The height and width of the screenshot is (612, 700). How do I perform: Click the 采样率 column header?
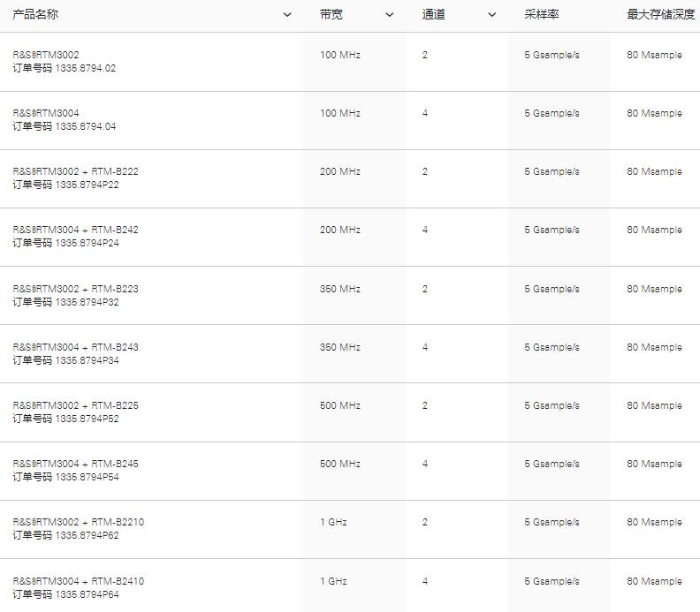coord(541,15)
